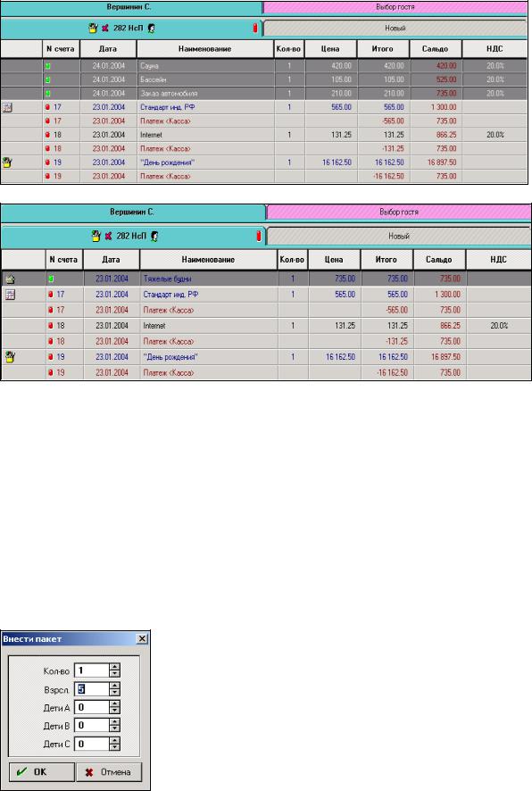Click into the Взрсл. input field

92,689
